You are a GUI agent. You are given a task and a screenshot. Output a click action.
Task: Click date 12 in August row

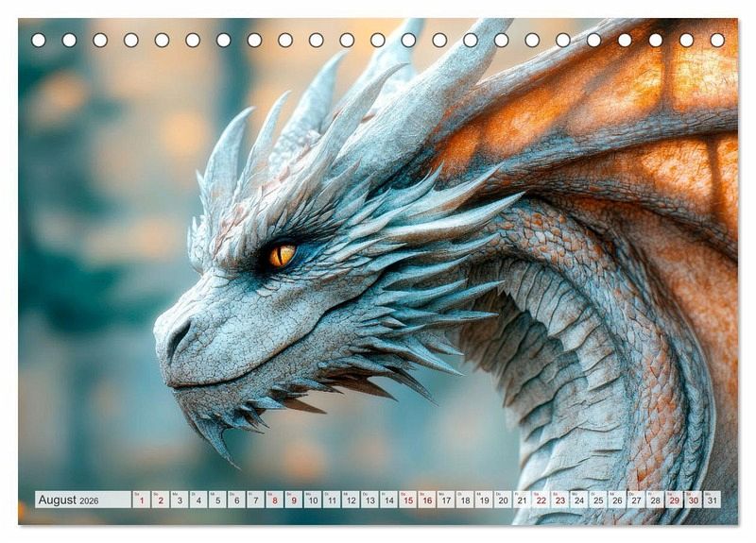pos(351,500)
